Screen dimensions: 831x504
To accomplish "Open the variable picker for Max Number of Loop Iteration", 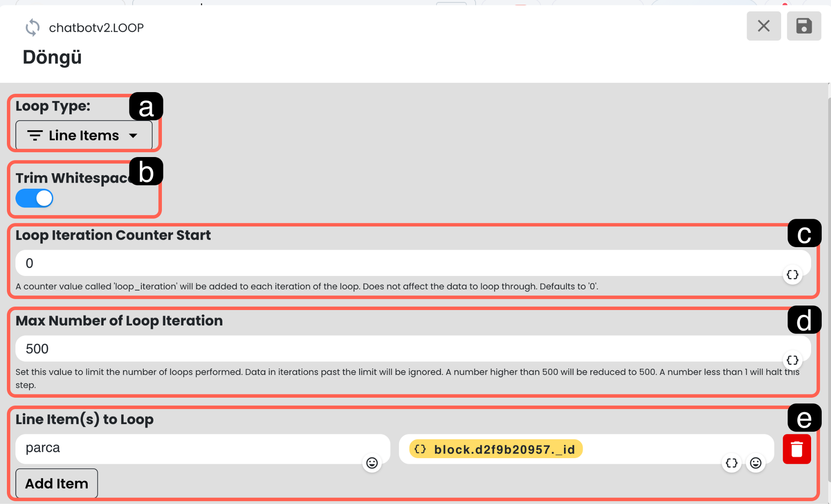I will [792, 360].
